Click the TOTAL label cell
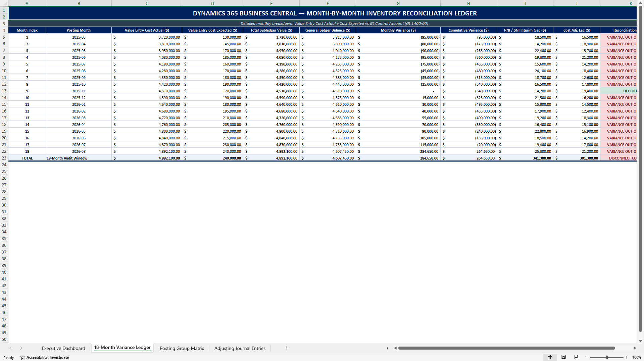 click(x=27, y=158)
